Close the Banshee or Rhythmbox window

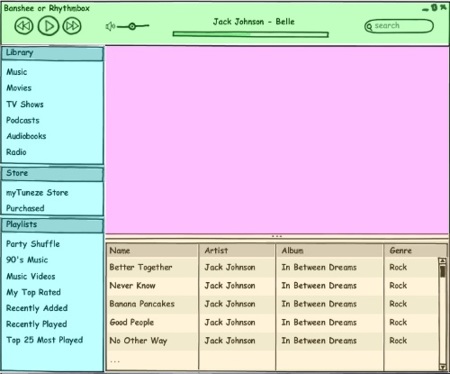pos(443,7)
